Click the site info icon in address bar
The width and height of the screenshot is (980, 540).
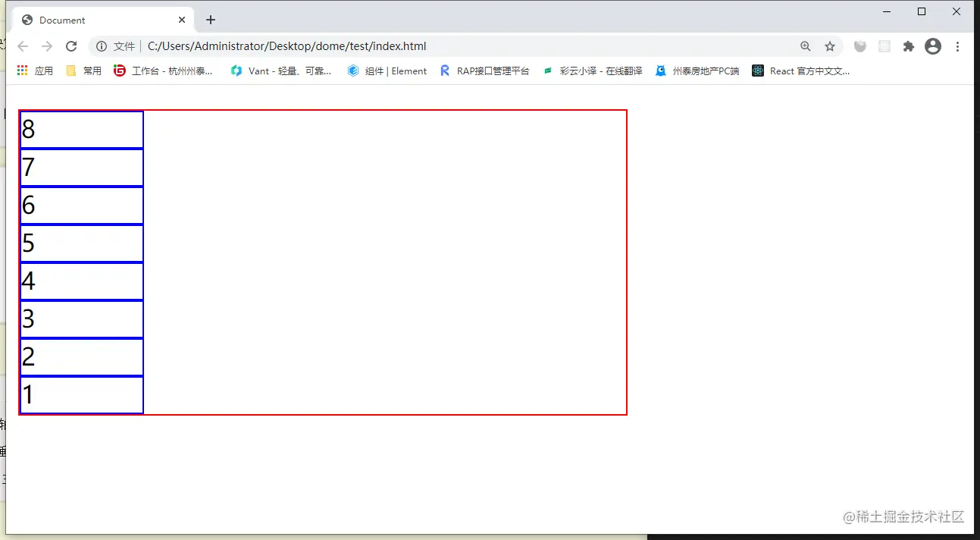102,46
